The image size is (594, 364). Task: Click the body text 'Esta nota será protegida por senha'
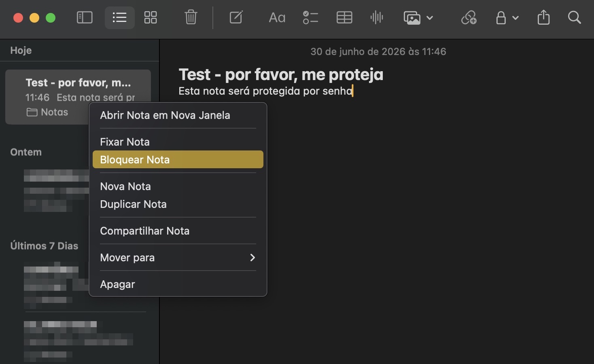tap(265, 91)
